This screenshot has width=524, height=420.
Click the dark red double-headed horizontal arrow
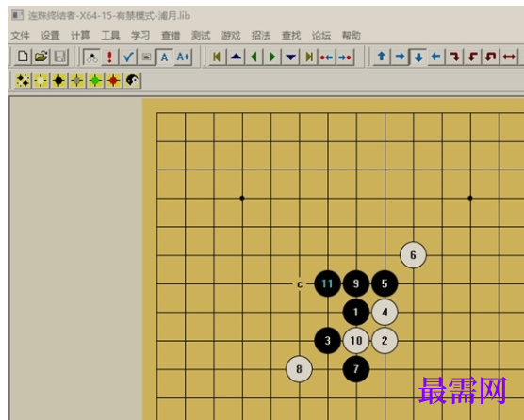click(x=509, y=57)
